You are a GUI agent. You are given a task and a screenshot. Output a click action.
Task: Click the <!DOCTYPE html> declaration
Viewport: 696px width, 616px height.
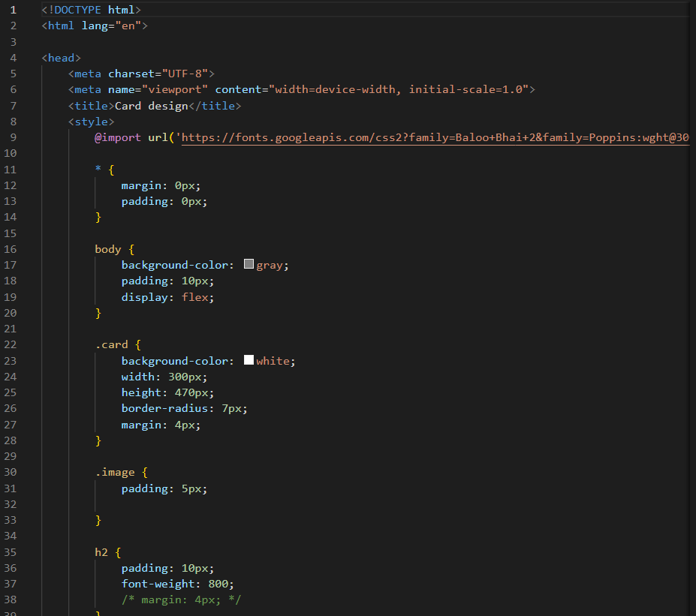91,10
